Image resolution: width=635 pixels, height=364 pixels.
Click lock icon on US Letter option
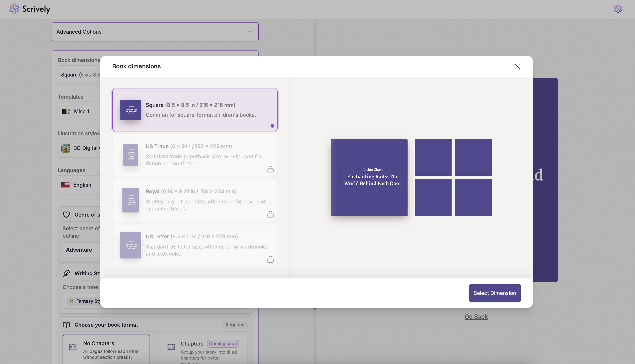[x=270, y=259]
